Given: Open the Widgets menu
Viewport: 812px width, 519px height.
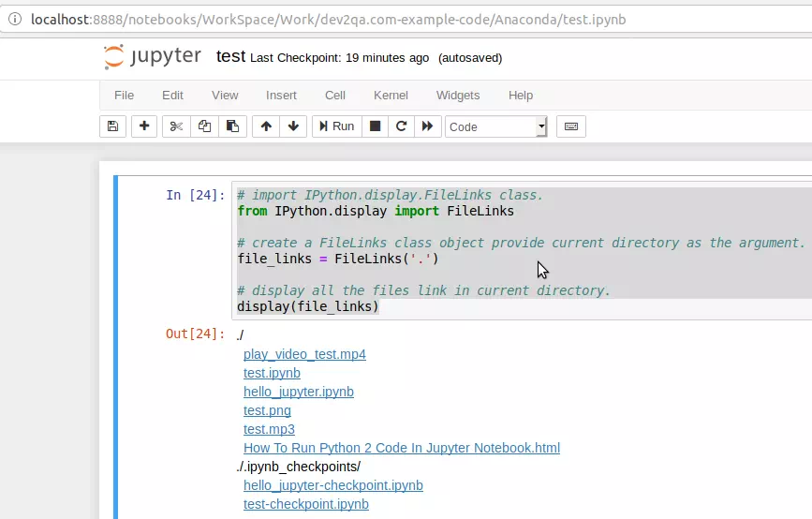Looking at the screenshot, I should [x=458, y=96].
